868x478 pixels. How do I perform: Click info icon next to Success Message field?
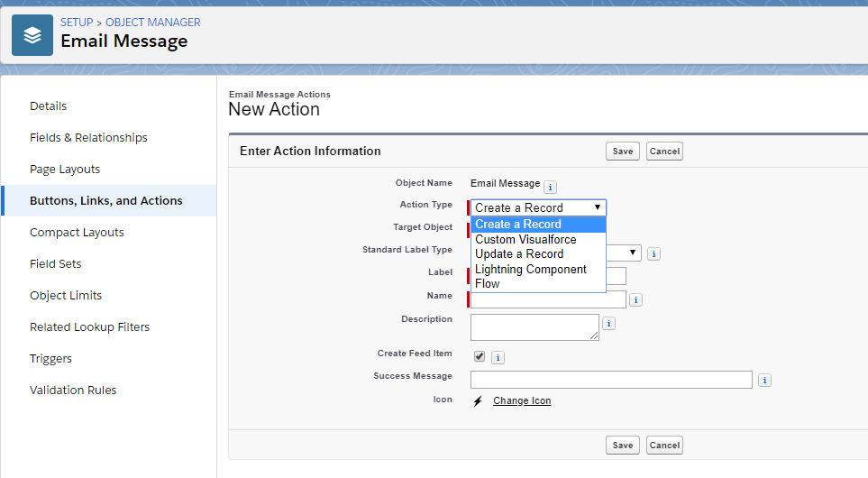(764, 381)
